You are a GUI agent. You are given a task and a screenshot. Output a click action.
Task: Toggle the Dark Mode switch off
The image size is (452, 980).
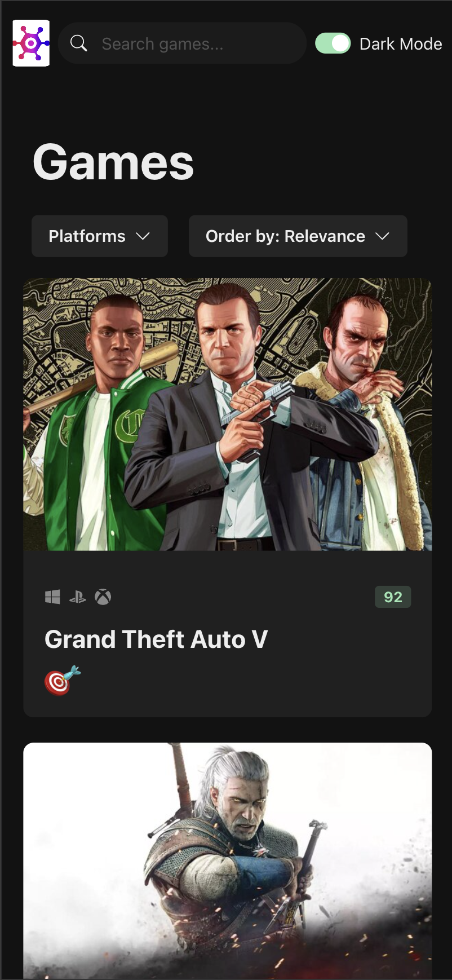(x=333, y=43)
